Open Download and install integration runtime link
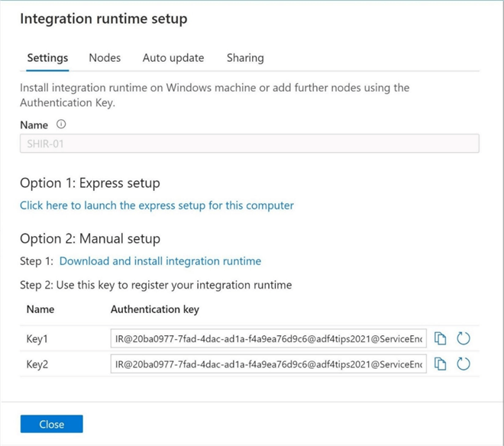The height and width of the screenshot is (446, 504). 160,261
